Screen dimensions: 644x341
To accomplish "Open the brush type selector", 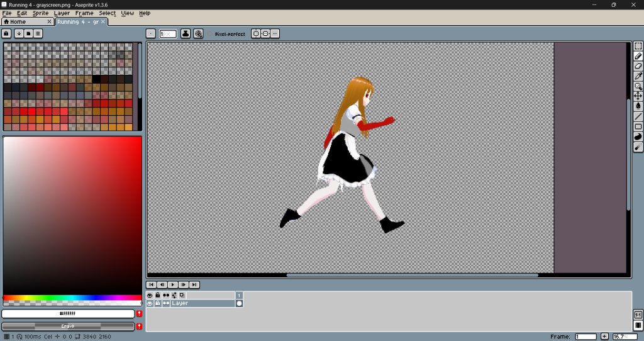I will pos(151,34).
